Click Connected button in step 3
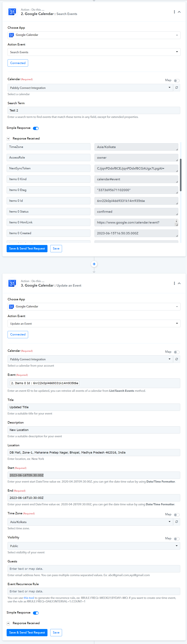 (18, 334)
